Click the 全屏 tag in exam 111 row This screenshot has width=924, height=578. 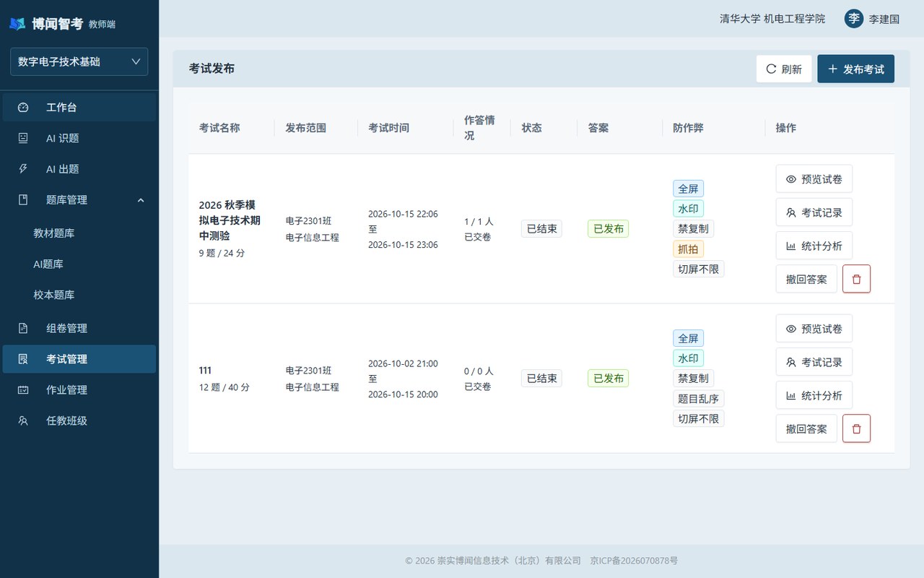688,338
